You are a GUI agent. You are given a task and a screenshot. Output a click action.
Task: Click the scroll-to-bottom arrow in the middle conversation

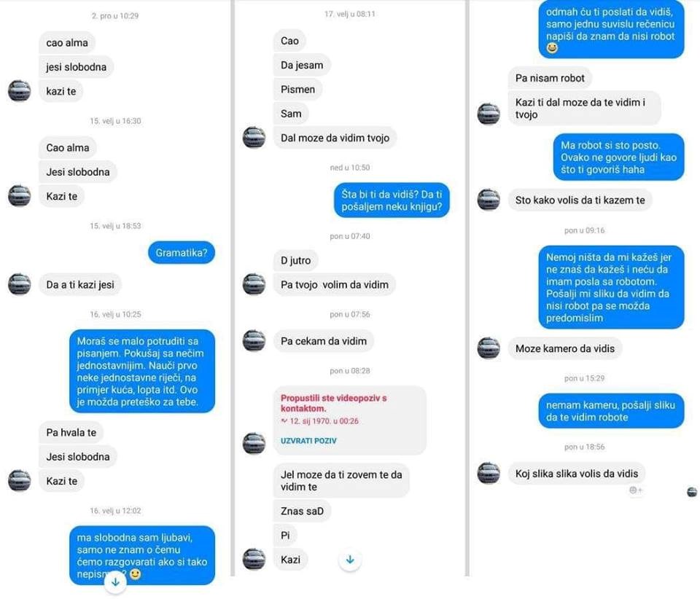350,560
